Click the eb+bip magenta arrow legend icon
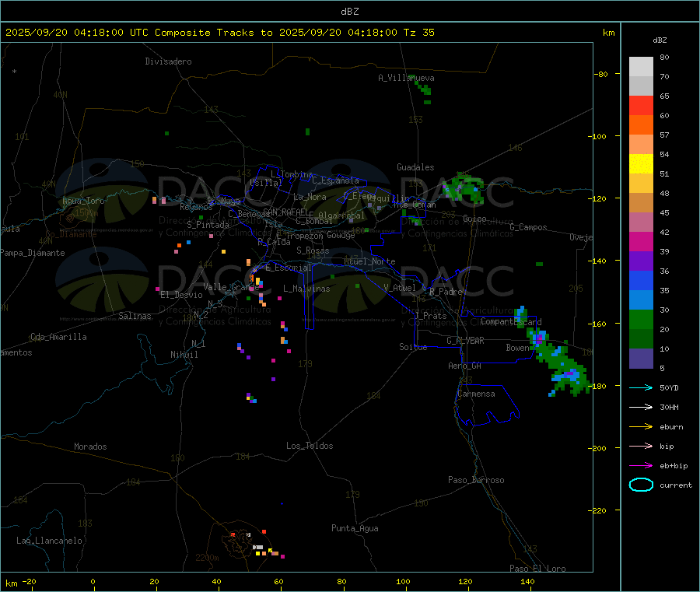Image resolution: width=700 pixels, height=592 pixels. pyautogui.click(x=641, y=465)
